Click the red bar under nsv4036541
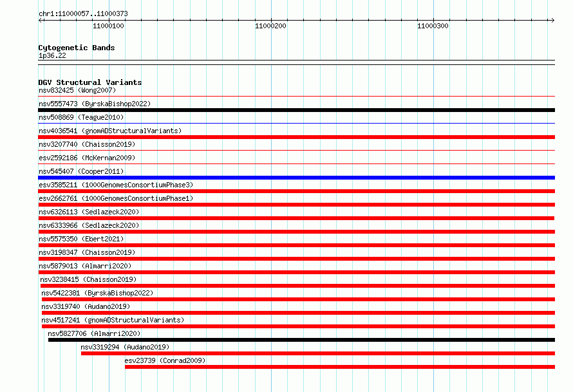Viewport: 573px width, 392px height. click(296, 137)
